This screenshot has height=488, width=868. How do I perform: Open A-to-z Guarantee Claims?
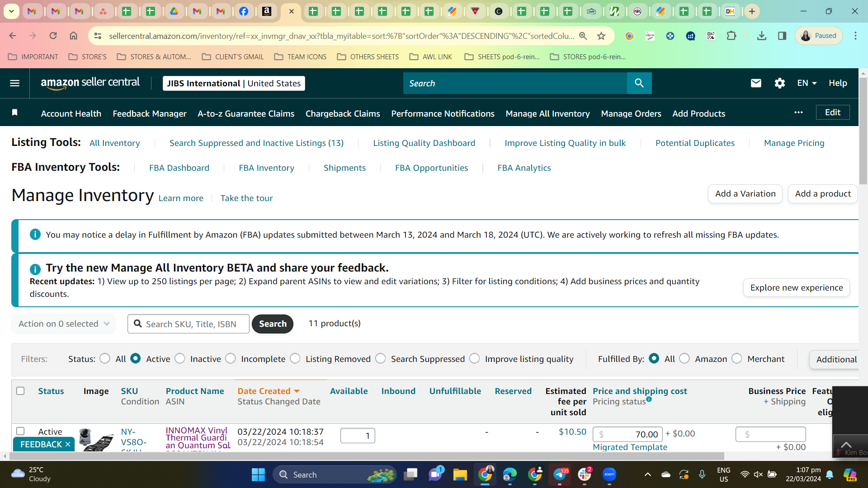[x=246, y=113]
